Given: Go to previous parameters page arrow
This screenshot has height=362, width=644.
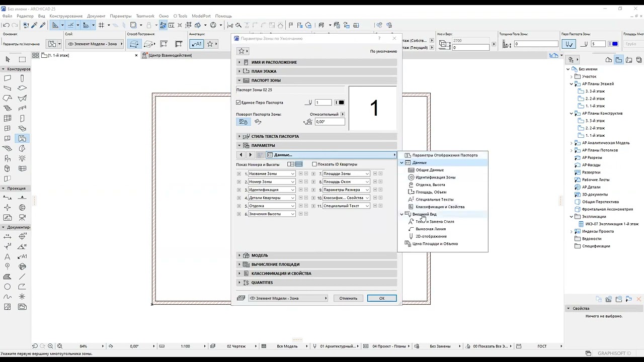Looking at the screenshot, I should tap(240, 155).
